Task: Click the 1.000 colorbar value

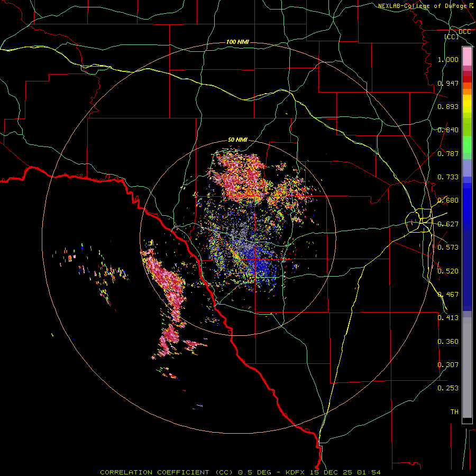Action: pos(448,59)
